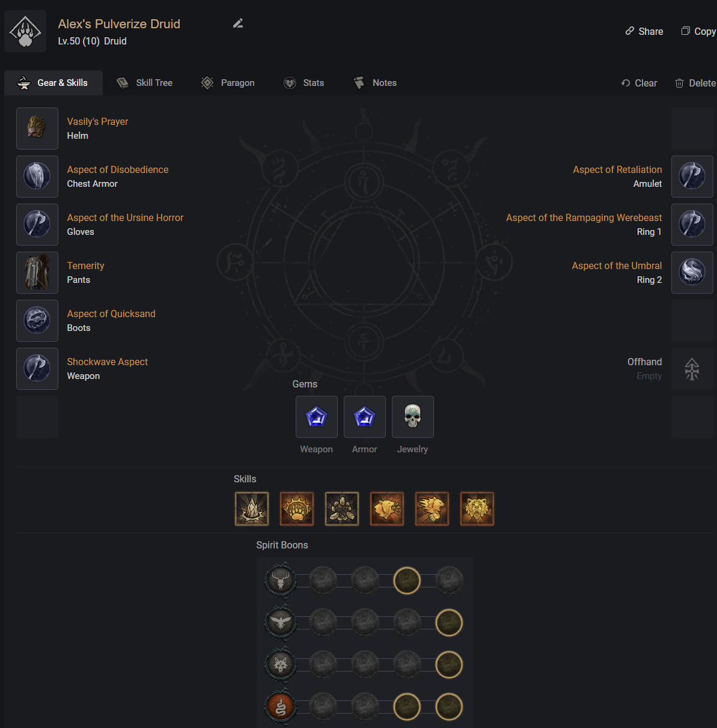Toggle the last Eagle spirit boon
This screenshot has width=717, height=728.
449,622
